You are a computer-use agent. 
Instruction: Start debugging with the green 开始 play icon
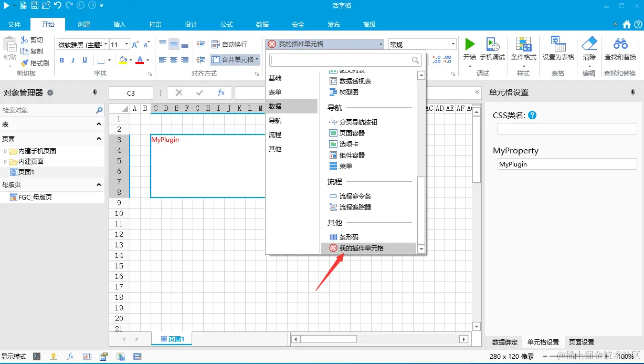470,44
